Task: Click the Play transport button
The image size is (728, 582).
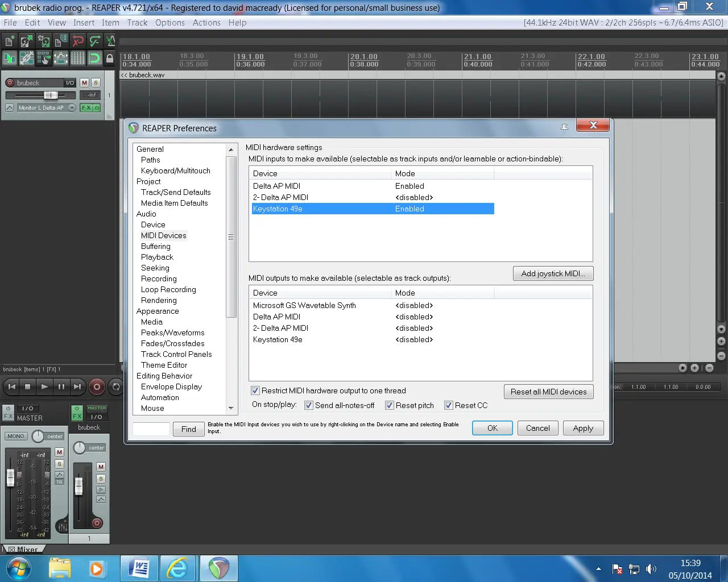Action: 44,387
